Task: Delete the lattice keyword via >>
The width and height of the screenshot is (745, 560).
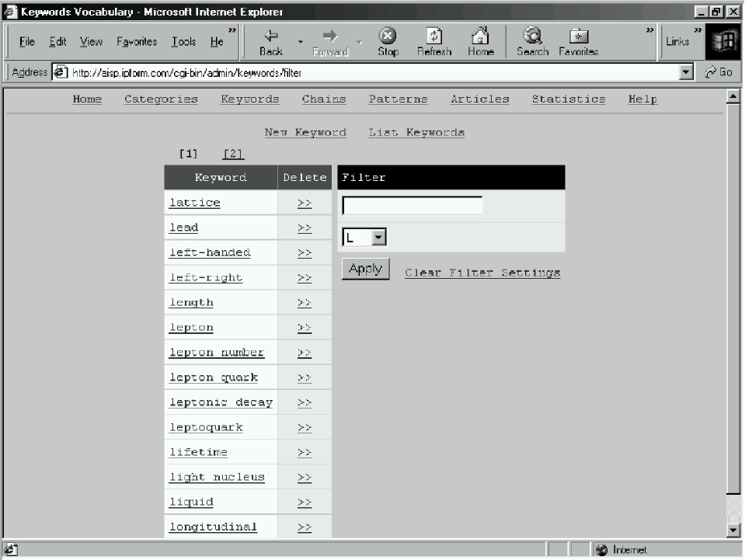Action: point(304,203)
